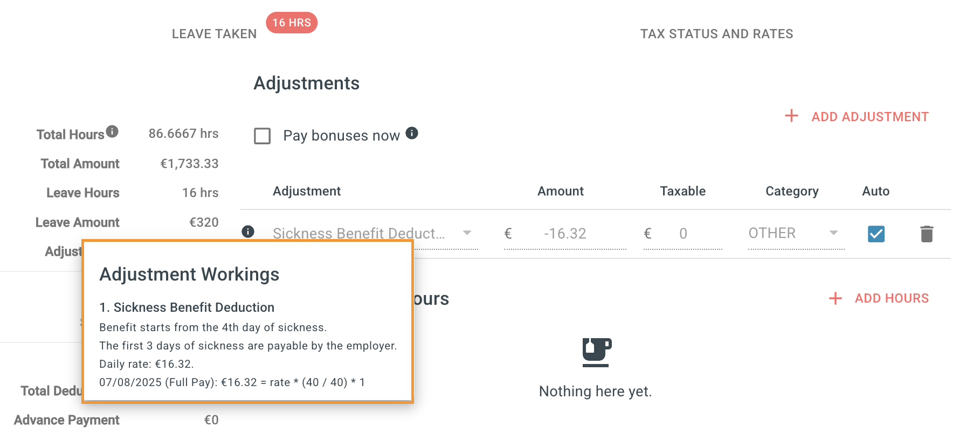
Task: Click the Taxable field showing 0
Action: 683,234
